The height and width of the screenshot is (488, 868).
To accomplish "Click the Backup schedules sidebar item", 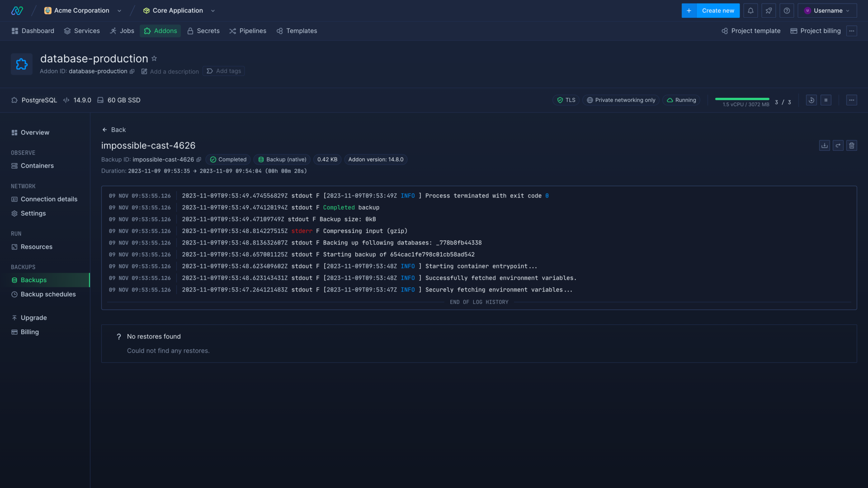I will click(x=48, y=294).
